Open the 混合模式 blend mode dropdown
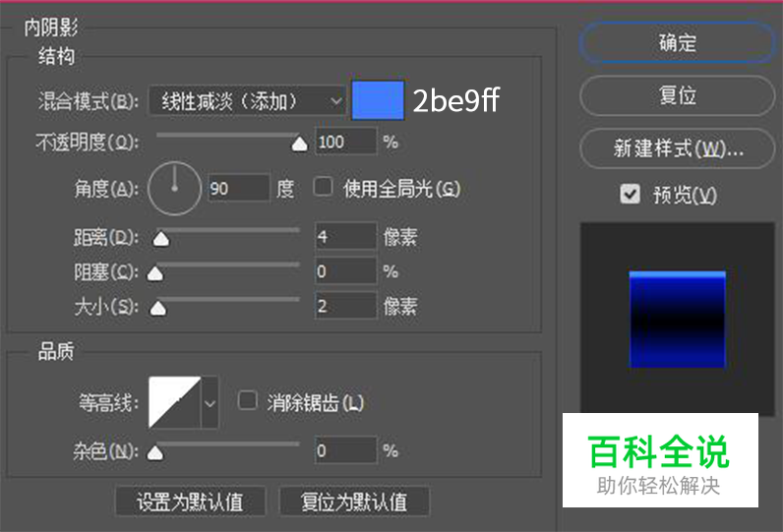Screen dimensions: 783x532 pos(247,100)
